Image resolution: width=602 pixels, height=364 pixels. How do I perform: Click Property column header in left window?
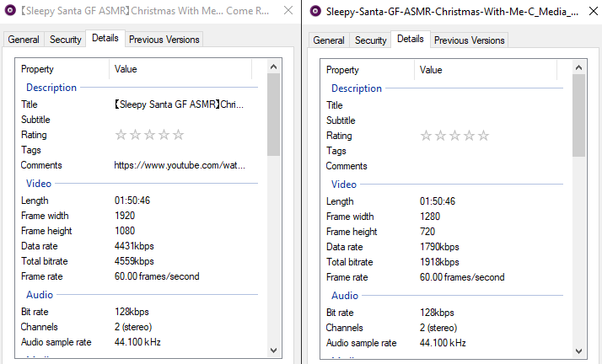click(62, 69)
